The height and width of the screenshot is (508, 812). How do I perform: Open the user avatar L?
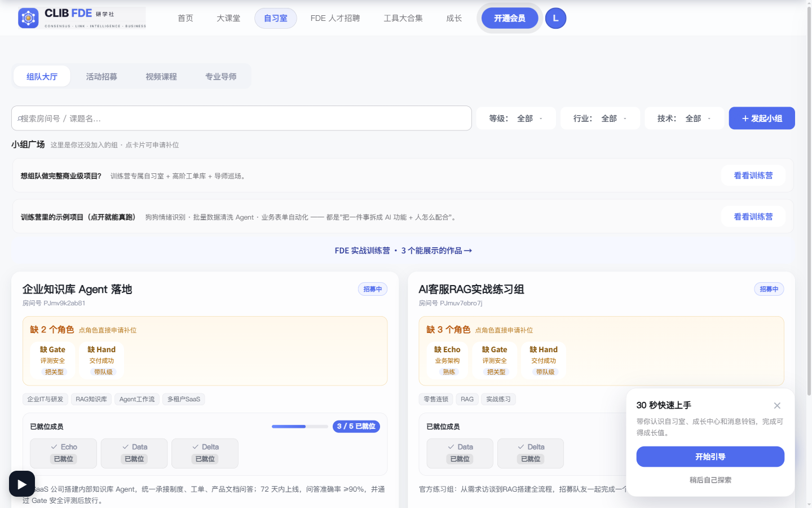click(x=555, y=18)
